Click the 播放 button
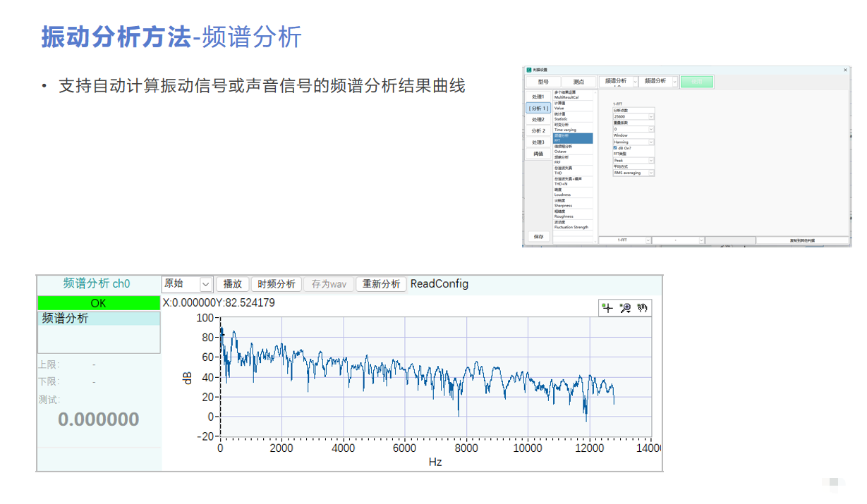Viewport: 867px width, 504px height. [x=232, y=284]
